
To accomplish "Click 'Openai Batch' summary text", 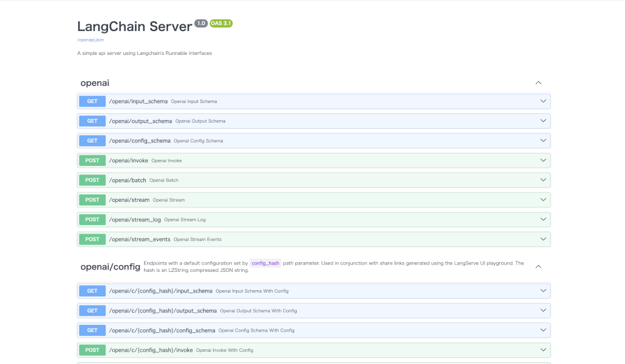I will (x=164, y=180).
